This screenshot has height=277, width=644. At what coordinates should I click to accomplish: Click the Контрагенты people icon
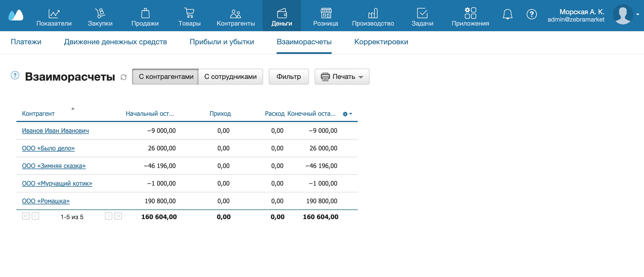236,13
